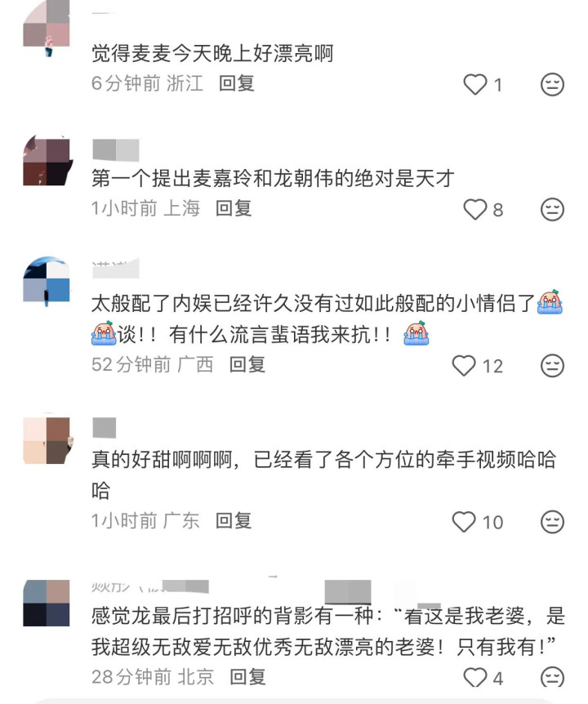
Task: Tap the dislike face on the 广西 comment
Action: [x=552, y=365]
